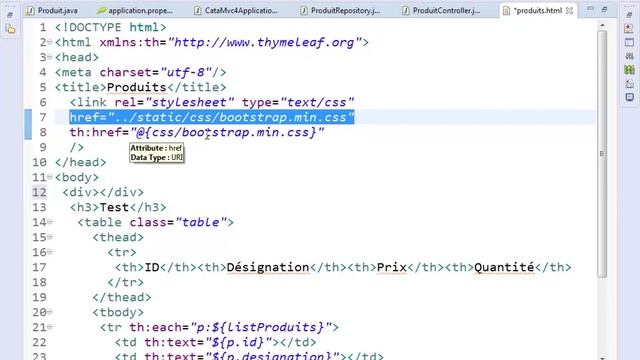640x360 pixels.
Task: Click the th:href attribute on line 8
Action: tap(197, 133)
